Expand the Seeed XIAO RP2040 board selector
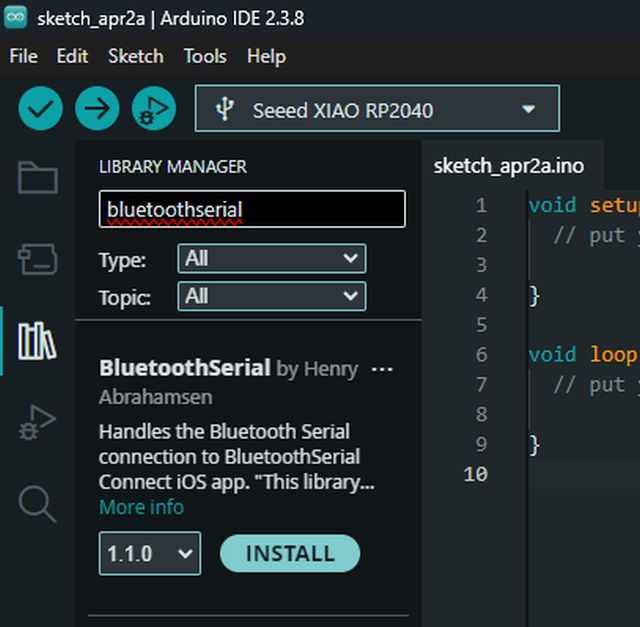This screenshot has height=627, width=640. [377, 109]
